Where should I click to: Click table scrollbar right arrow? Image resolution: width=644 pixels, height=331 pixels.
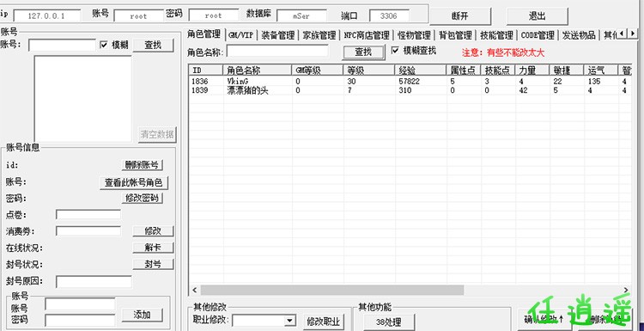pyautogui.click(x=626, y=291)
